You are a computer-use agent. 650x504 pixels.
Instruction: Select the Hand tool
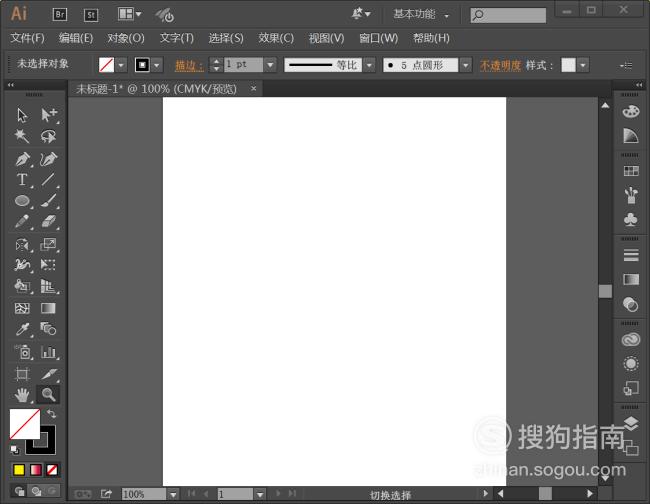pos(22,395)
